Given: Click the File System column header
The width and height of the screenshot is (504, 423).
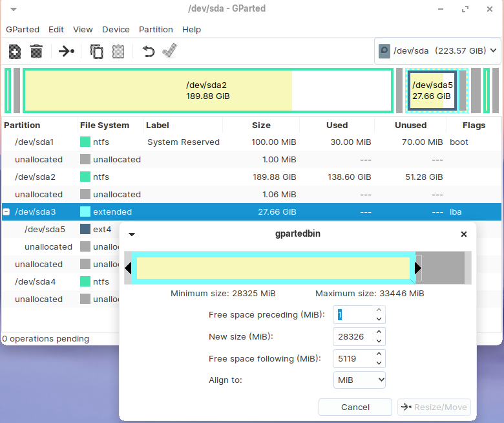Looking at the screenshot, I should [x=110, y=125].
